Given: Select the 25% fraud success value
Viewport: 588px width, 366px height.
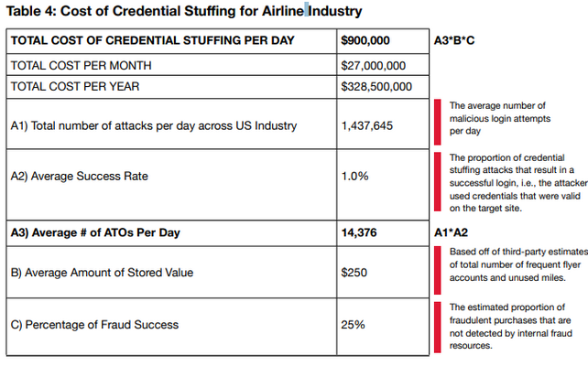Looking at the screenshot, I should tap(353, 325).
